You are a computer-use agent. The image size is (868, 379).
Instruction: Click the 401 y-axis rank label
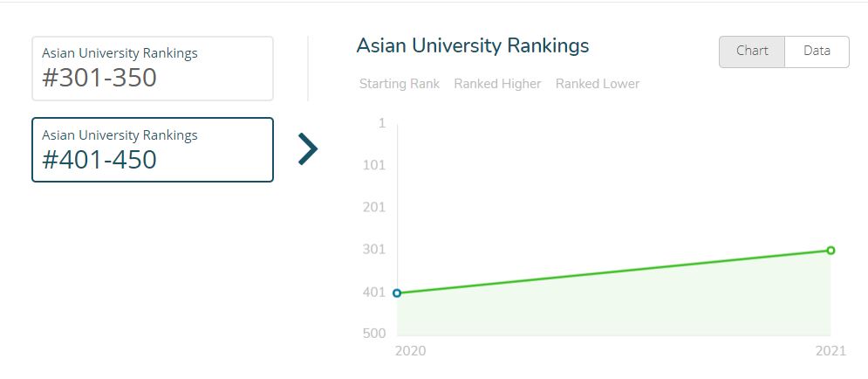373,292
